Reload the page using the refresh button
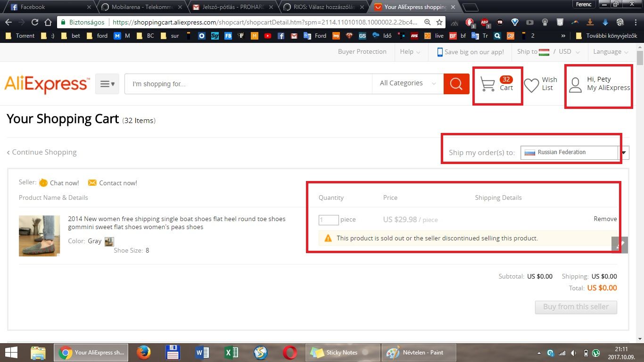Image resolution: width=644 pixels, height=362 pixels. (34, 22)
